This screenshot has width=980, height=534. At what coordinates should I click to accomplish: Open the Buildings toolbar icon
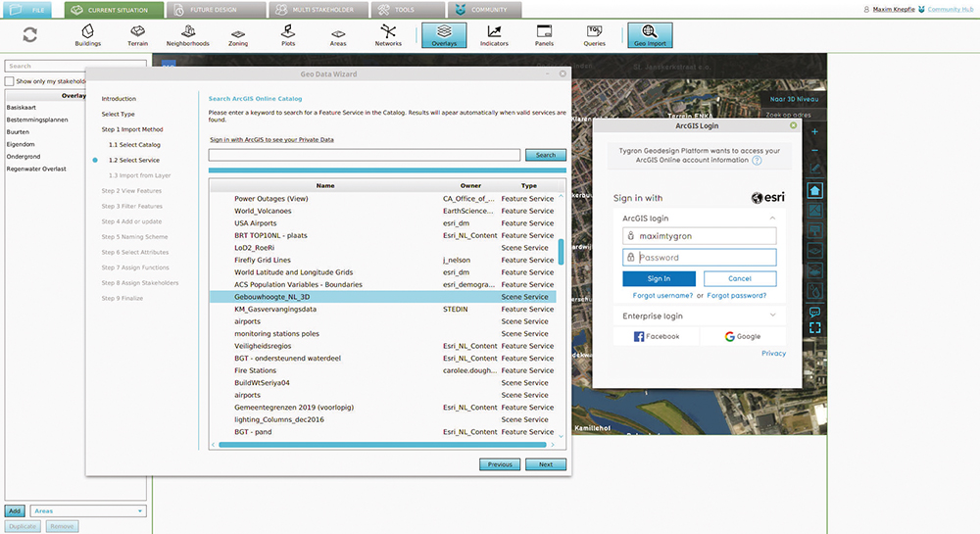click(88, 34)
